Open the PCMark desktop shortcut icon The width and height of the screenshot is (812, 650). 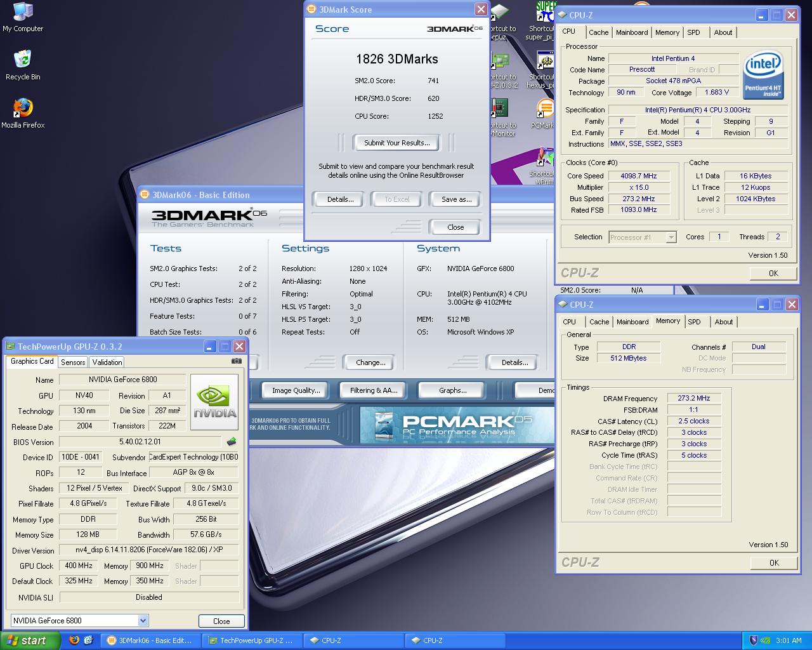[544, 114]
